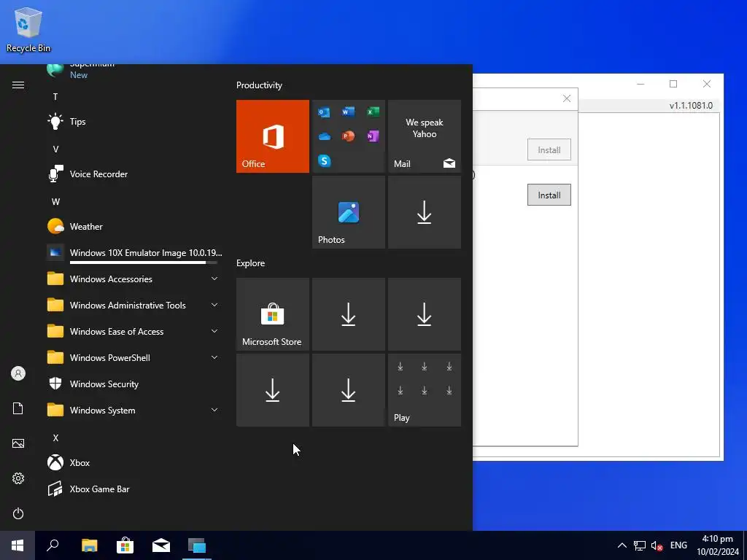Open the Play folder tile
This screenshot has height=560, width=747.
click(425, 390)
